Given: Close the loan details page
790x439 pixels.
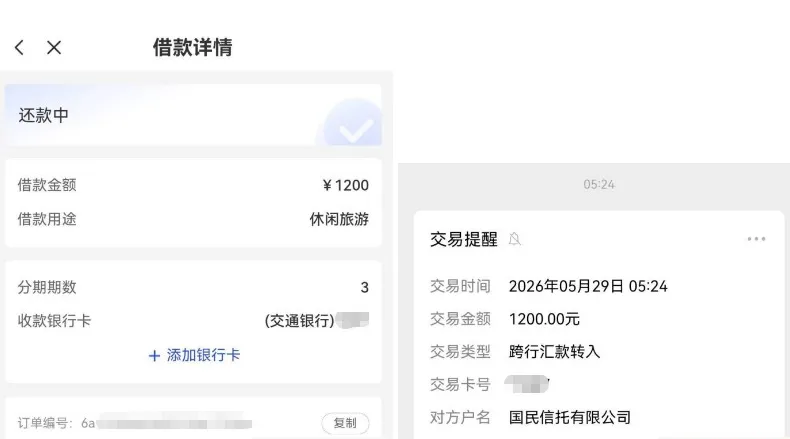Looking at the screenshot, I should [54, 47].
